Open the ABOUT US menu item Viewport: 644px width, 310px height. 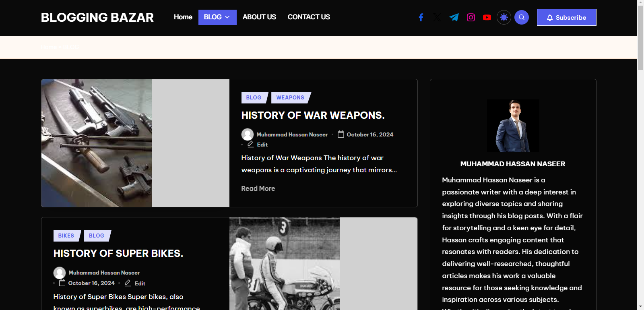[x=259, y=17]
